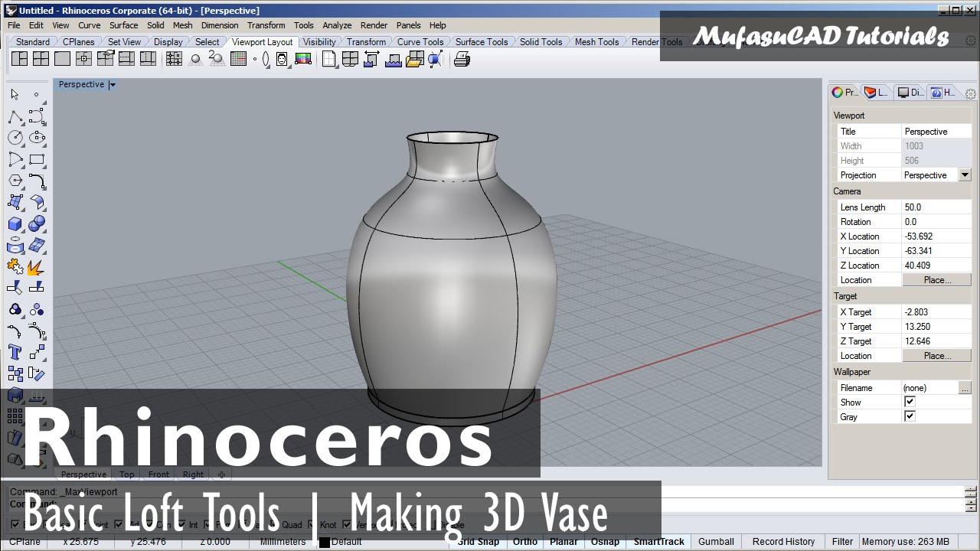Switch to the Curve Tools toolbar tab
Screen dimensions: 980x551
click(420, 42)
